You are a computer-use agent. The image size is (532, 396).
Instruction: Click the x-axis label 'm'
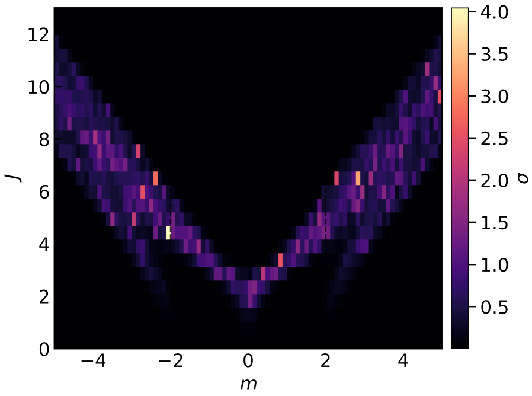point(248,384)
